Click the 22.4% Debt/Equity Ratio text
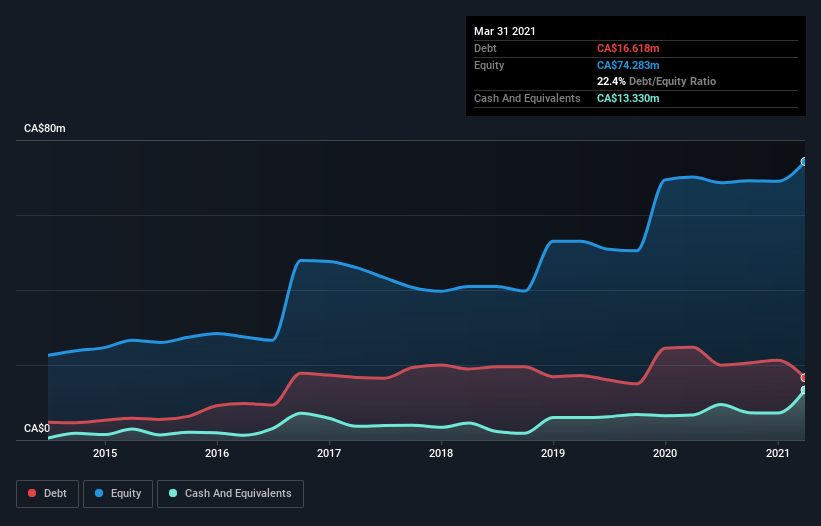Image resolution: width=821 pixels, height=526 pixels. pos(656,81)
